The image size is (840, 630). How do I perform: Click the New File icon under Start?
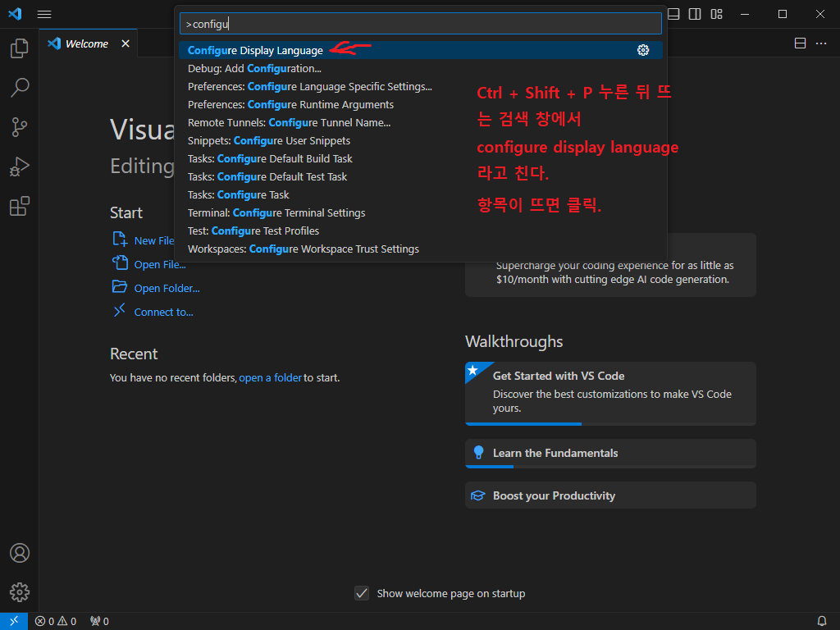pos(120,239)
